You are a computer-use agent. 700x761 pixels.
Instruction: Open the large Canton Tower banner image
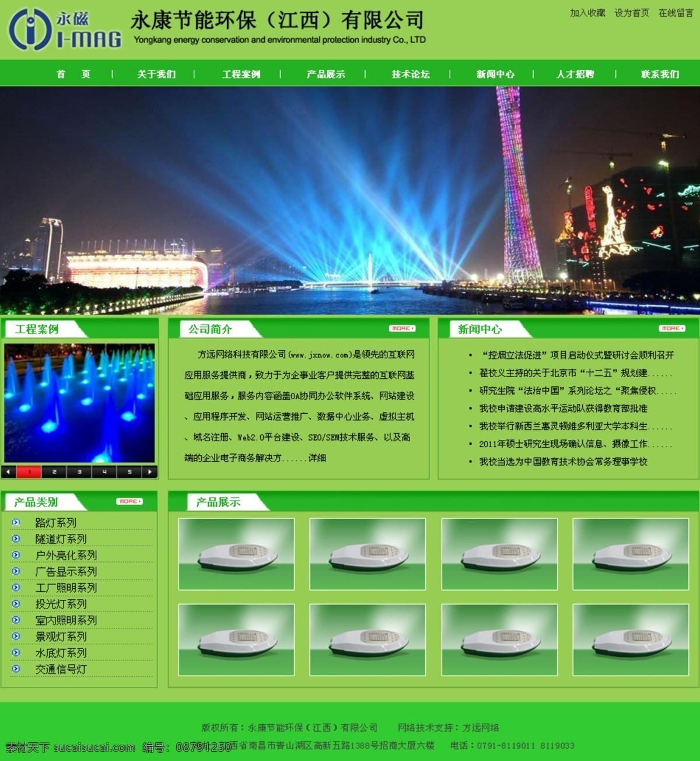350,200
